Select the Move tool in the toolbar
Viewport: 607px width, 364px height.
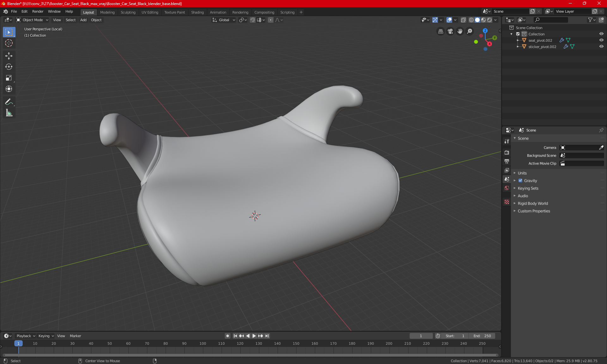[x=9, y=56]
